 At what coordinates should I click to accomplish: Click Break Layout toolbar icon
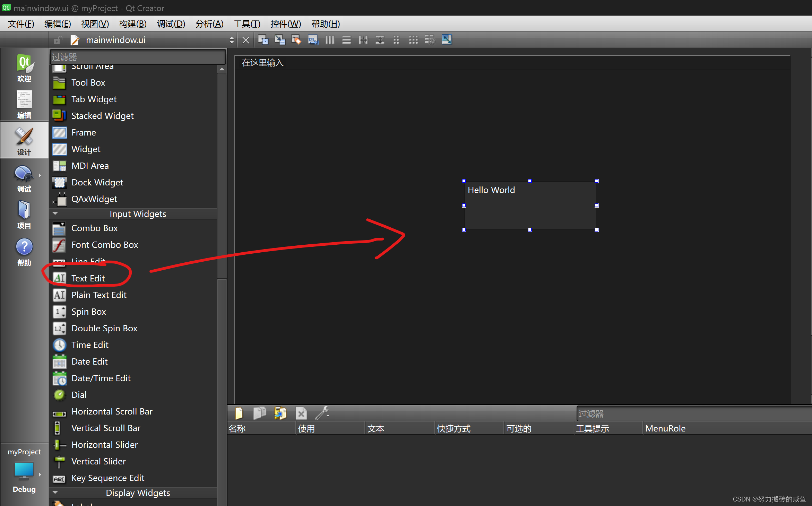click(430, 40)
